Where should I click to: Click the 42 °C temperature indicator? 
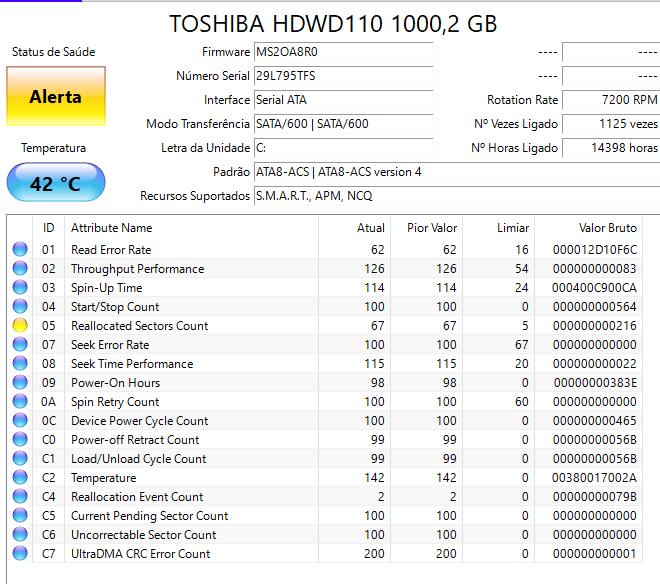[56, 183]
